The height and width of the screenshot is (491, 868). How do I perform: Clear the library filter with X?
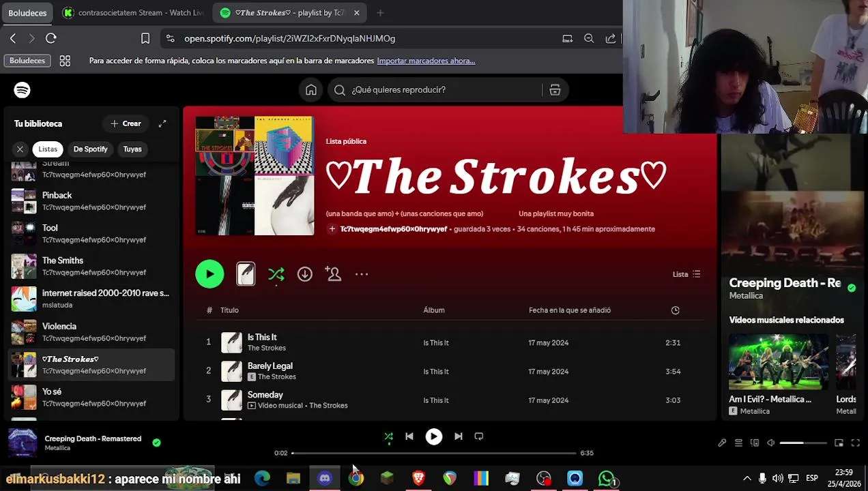pyautogui.click(x=20, y=149)
